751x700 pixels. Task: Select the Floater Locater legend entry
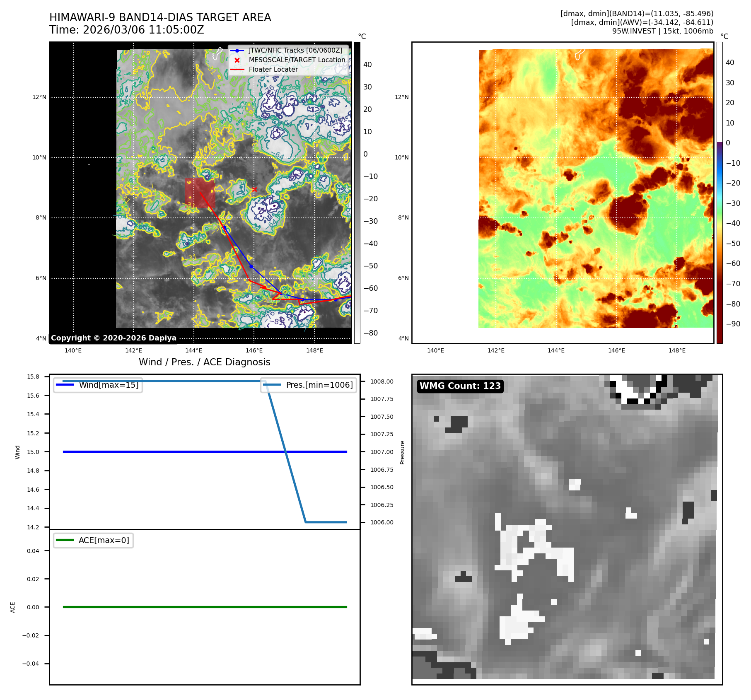[273, 70]
